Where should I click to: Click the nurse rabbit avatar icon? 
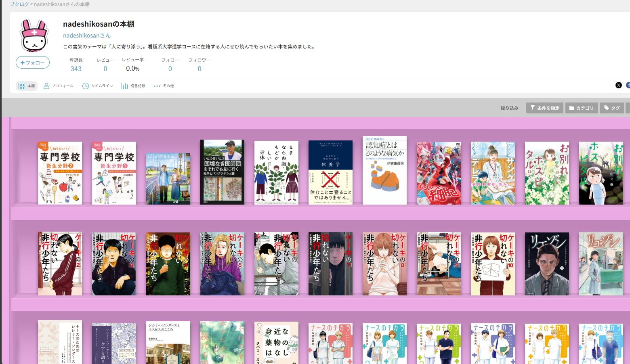pos(34,36)
